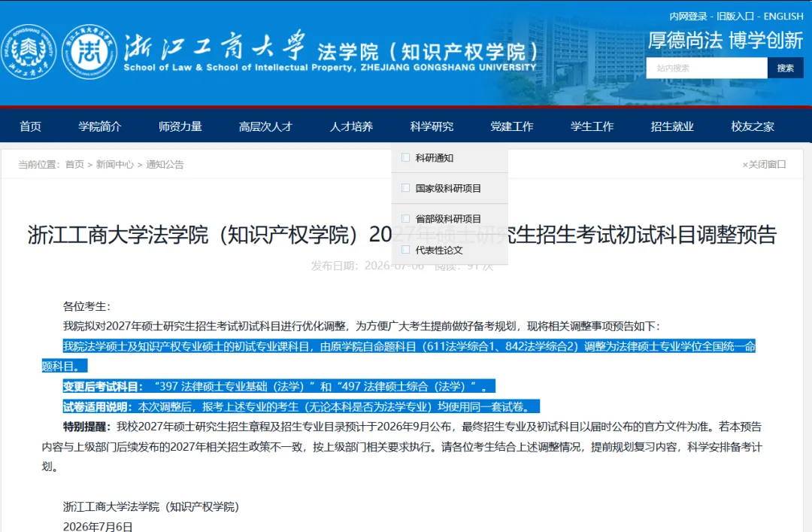Click the square bullet icon beside 代表性论文
The width and height of the screenshot is (812, 532).
(405, 249)
